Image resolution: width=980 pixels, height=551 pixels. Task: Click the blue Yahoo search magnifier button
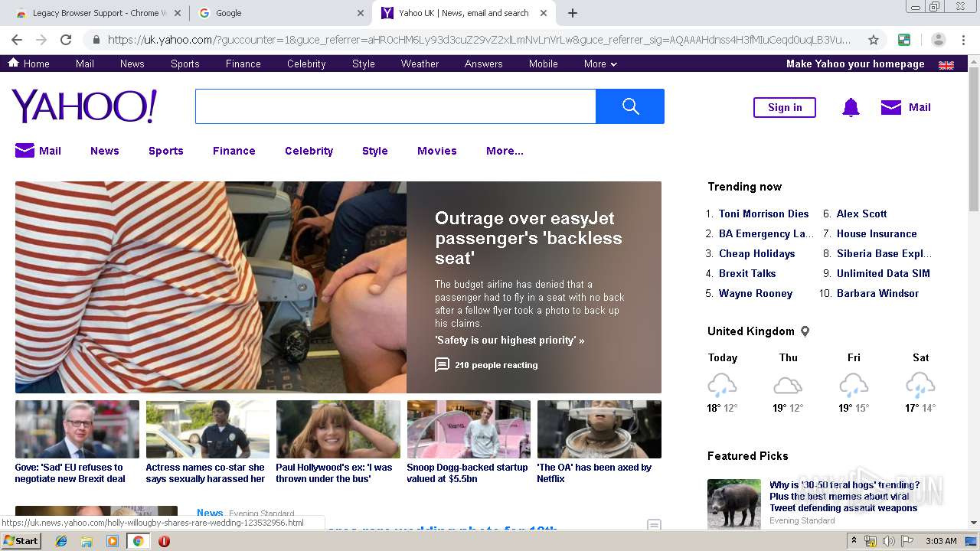pos(629,106)
